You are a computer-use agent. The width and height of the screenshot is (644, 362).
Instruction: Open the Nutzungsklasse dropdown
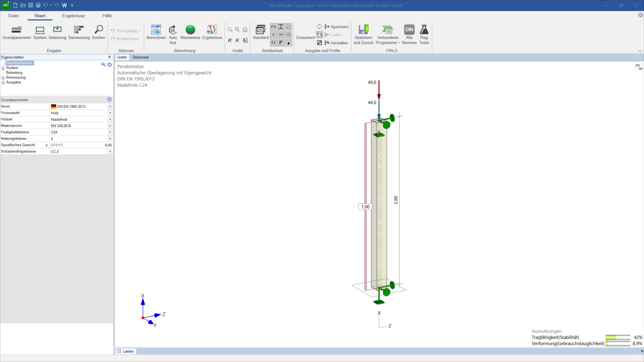tap(110, 139)
